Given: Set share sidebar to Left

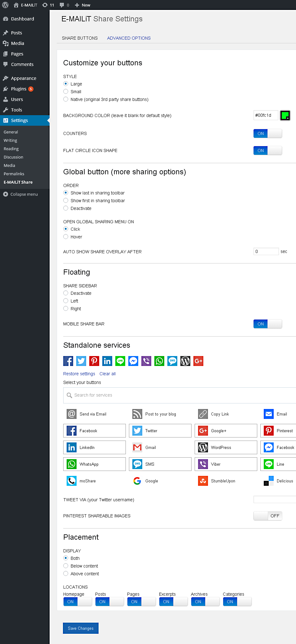Looking at the screenshot, I should tap(66, 301).
